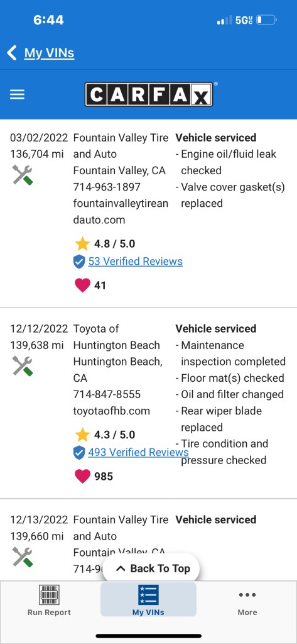Select the My VINs tab
Screen dimensions: 297x644
coord(148,599)
